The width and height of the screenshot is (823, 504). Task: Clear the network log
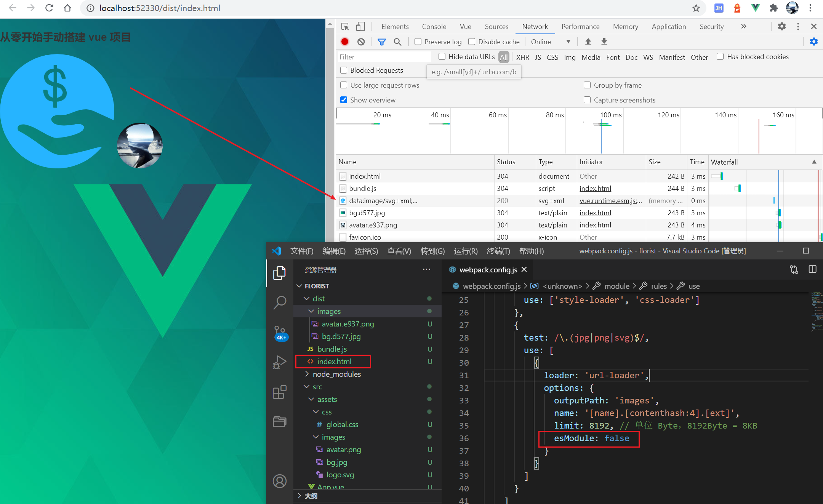click(361, 42)
